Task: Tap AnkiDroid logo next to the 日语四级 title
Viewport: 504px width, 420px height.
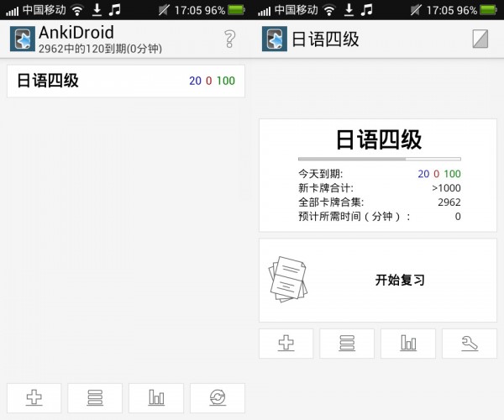Action: (x=275, y=39)
